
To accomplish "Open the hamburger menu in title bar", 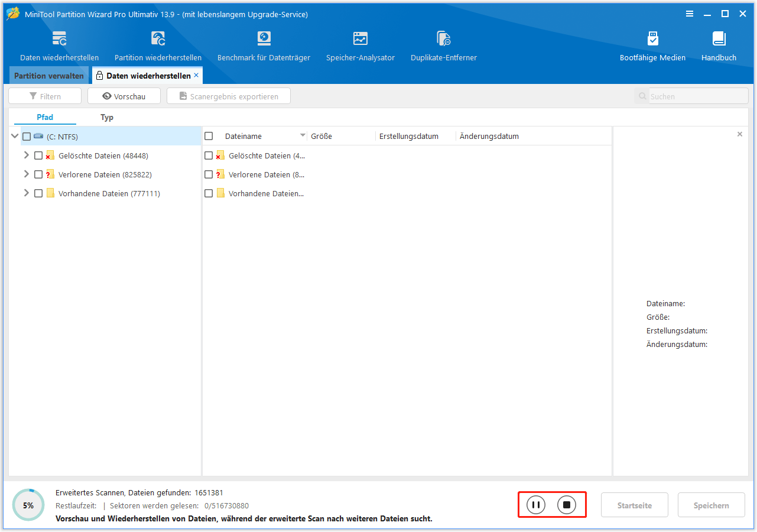I will [690, 14].
